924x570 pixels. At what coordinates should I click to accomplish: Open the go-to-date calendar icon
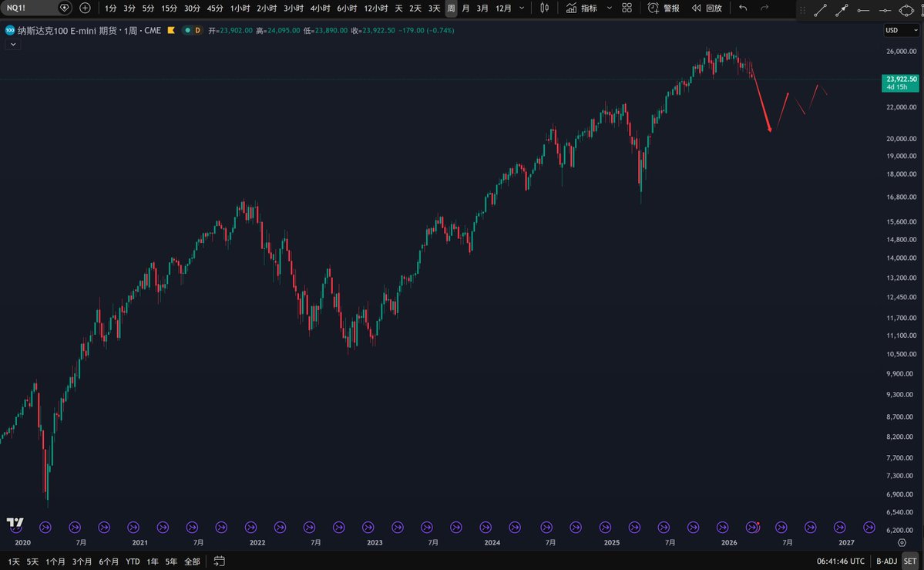[220, 561]
